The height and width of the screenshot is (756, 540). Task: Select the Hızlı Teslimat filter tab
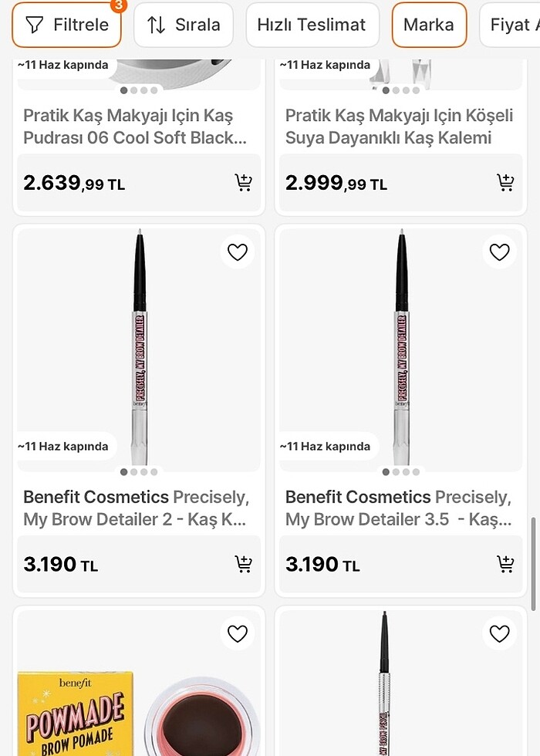312,25
